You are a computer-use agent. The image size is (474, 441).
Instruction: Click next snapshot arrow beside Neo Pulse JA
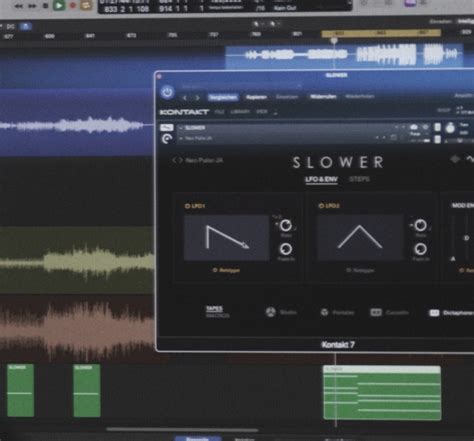click(x=180, y=160)
